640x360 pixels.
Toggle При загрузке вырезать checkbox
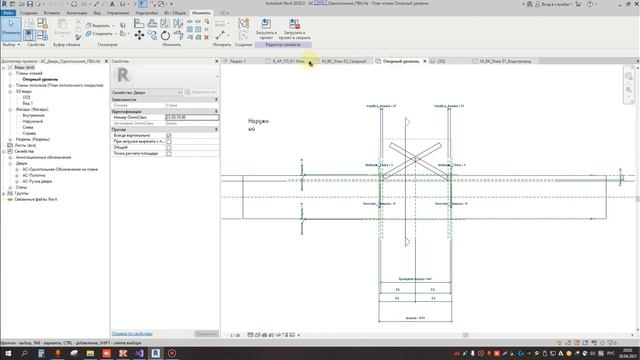coord(169,142)
